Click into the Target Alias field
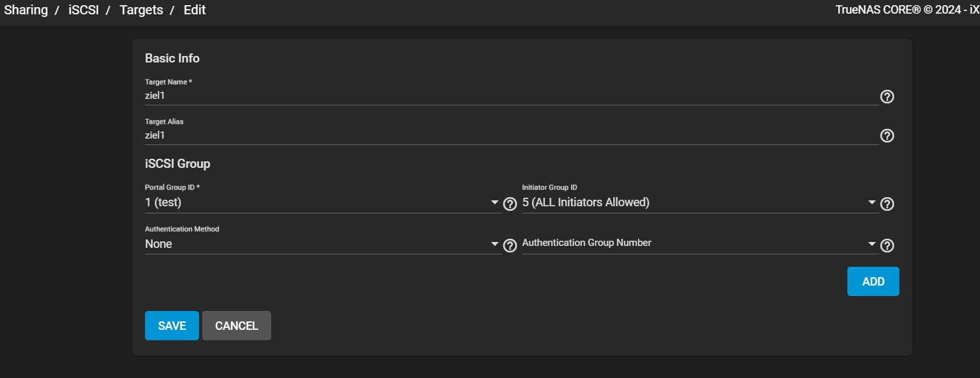This screenshot has height=378, width=980. point(511,135)
